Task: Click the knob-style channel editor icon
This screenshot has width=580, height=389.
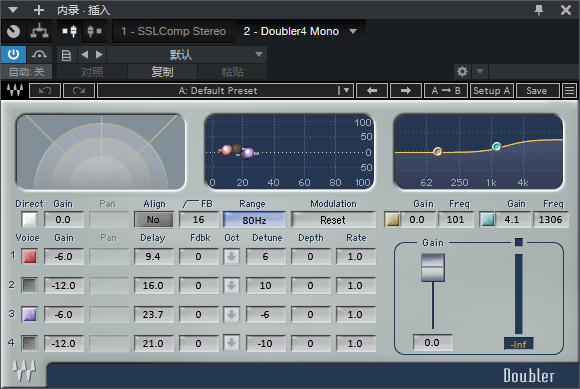Action: [14, 31]
